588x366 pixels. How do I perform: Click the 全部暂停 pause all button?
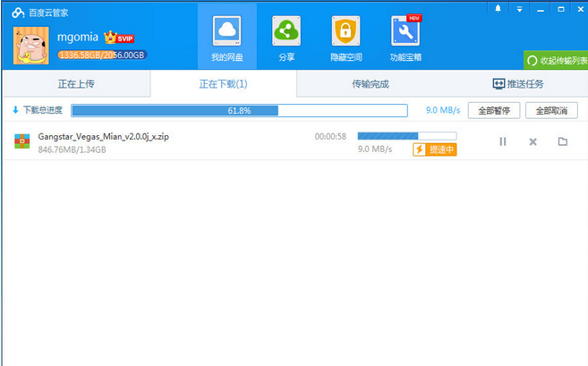tap(494, 111)
